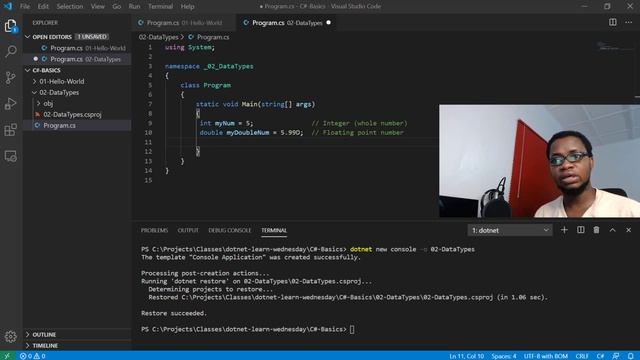Open the feedback icon in status bar
The height and width of the screenshot is (360, 640).
click(616, 356)
